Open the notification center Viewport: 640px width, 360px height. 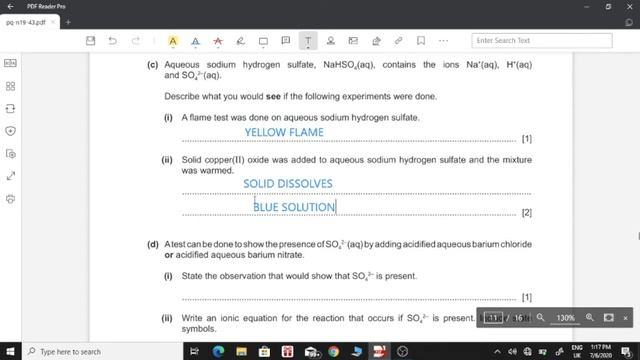coord(626,351)
